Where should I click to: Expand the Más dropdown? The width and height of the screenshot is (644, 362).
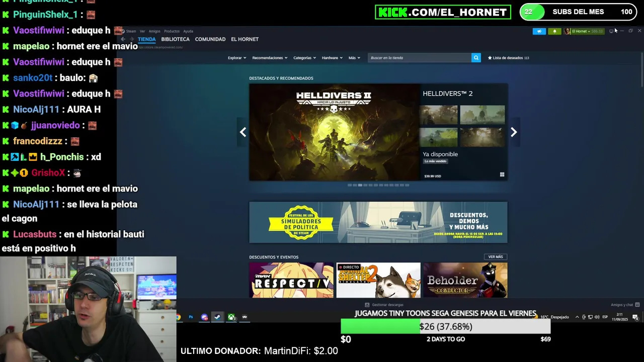click(x=354, y=58)
